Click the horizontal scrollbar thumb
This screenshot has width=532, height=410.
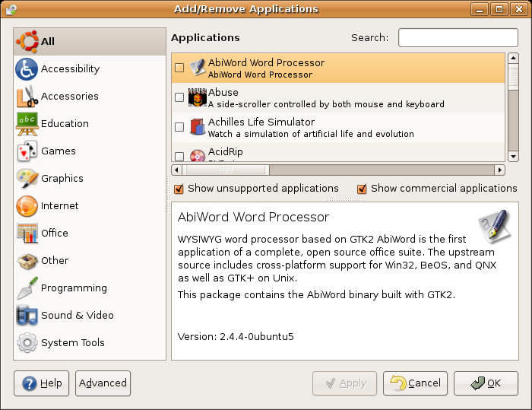coord(226,170)
